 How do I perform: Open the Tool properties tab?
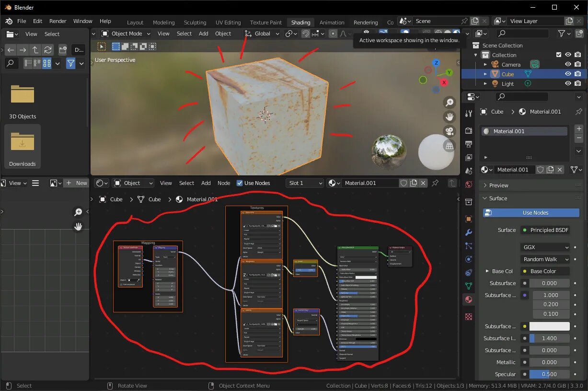[469, 114]
